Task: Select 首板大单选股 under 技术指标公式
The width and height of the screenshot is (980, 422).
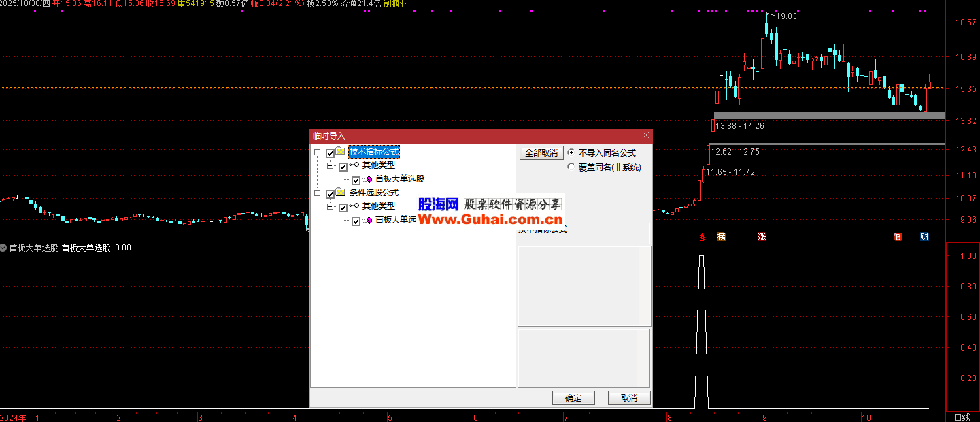Action: click(x=400, y=180)
